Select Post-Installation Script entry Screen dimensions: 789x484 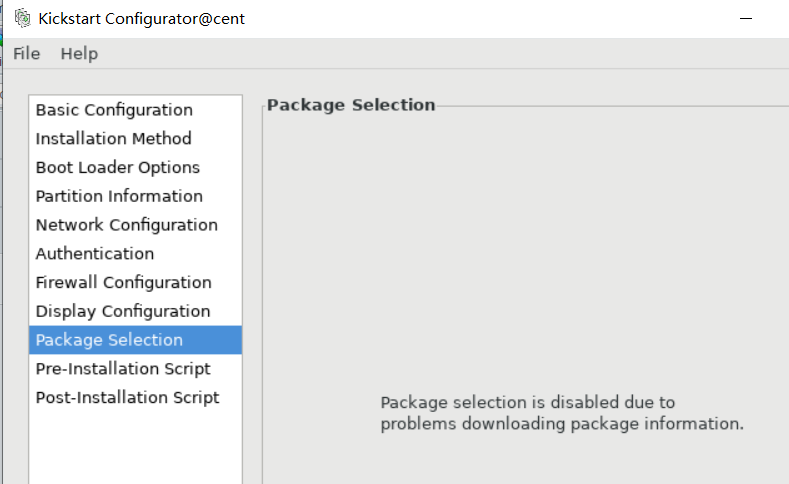[135, 397]
